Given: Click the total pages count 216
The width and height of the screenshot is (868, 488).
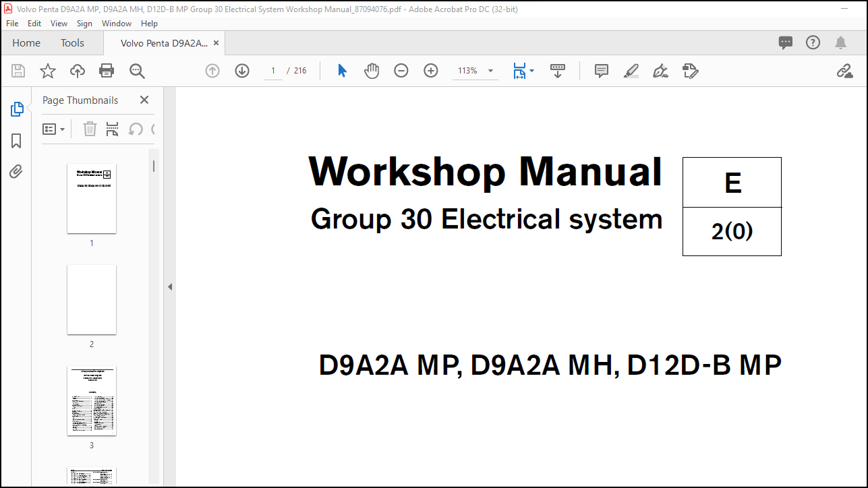Looking at the screenshot, I should pyautogui.click(x=299, y=71).
